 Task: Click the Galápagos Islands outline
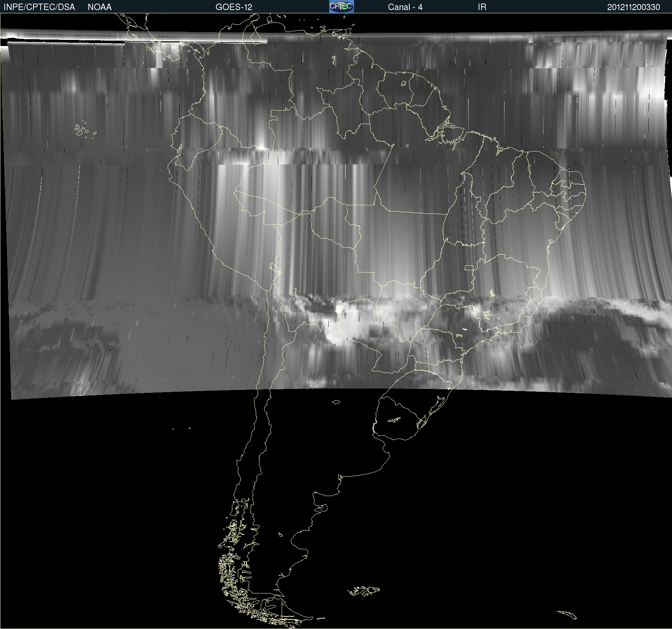point(80,130)
